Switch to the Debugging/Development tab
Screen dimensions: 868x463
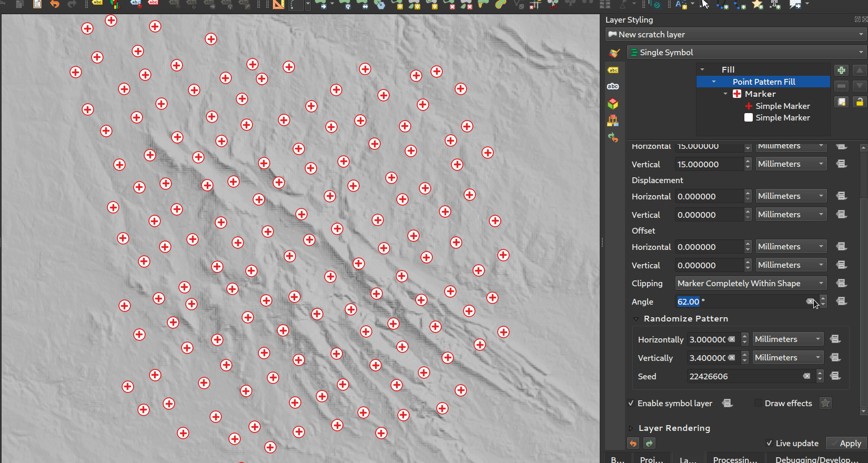[816, 459]
